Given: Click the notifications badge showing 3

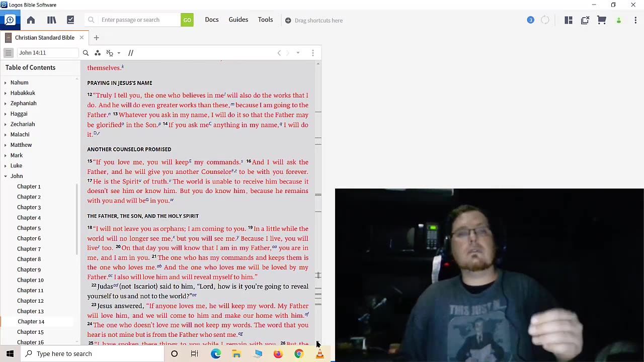Looking at the screenshot, I should (530, 20).
